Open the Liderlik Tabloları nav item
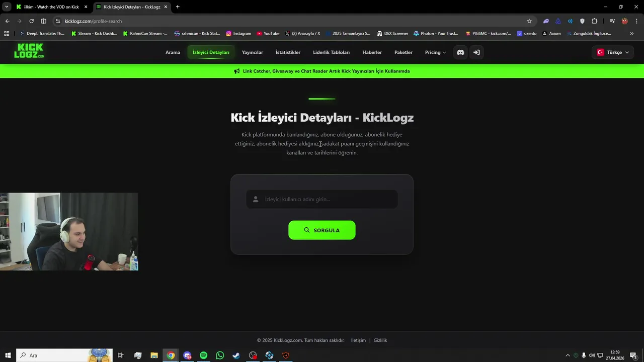The image size is (644, 362). coord(331,52)
